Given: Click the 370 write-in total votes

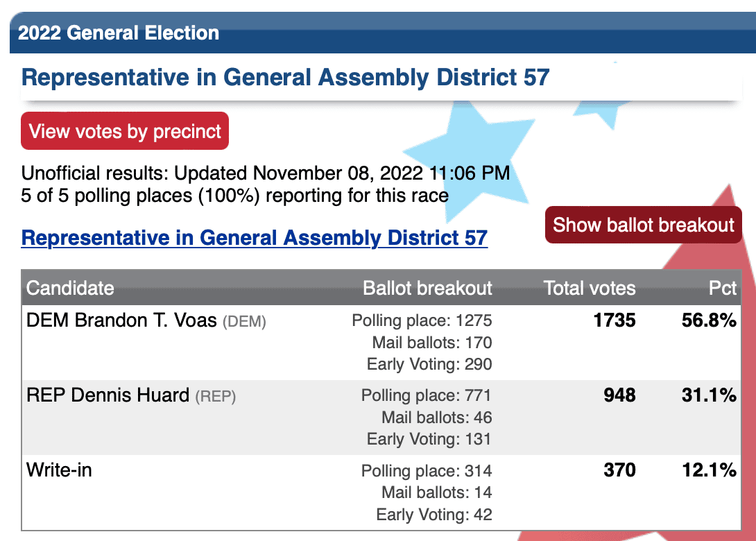Looking at the screenshot, I should (x=619, y=470).
